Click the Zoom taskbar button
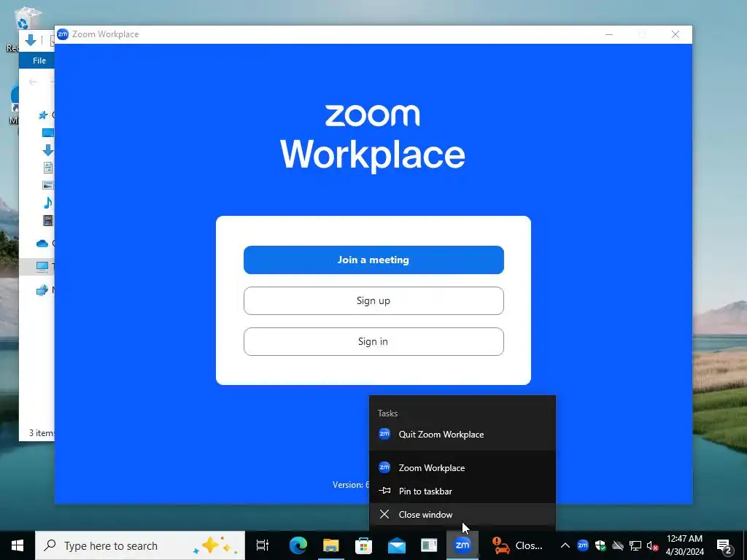Viewport: 747px width, 560px height. tap(462, 545)
